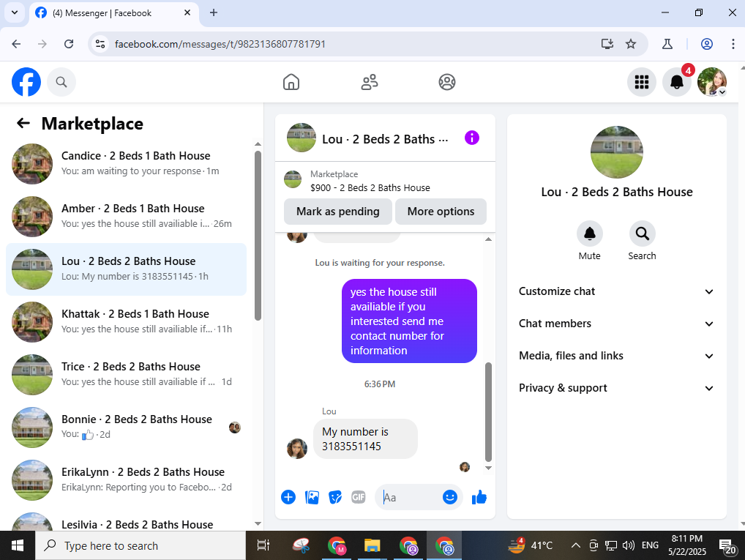This screenshot has height=560, width=745.
Task: Open the emoji picker smiley icon
Action: (x=450, y=497)
